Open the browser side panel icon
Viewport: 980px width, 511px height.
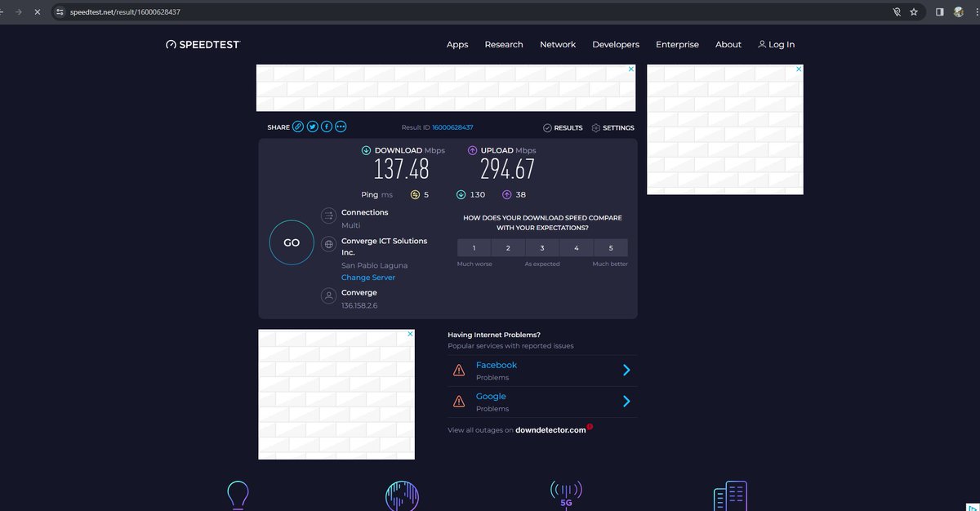pyautogui.click(x=939, y=12)
